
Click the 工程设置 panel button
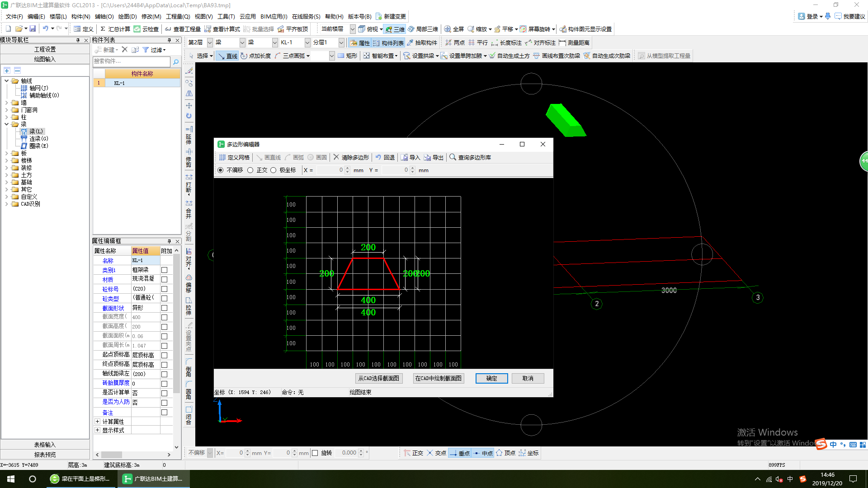coord(45,49)
